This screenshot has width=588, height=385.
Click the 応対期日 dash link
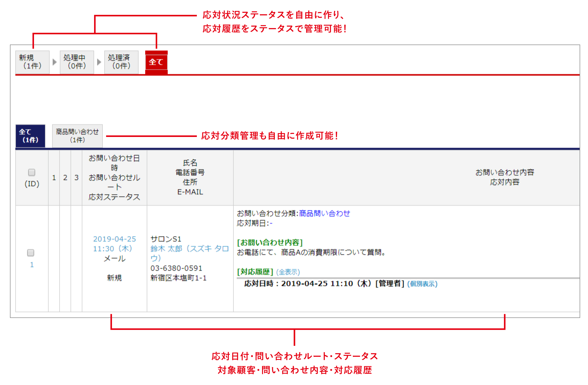click(271, 223)
